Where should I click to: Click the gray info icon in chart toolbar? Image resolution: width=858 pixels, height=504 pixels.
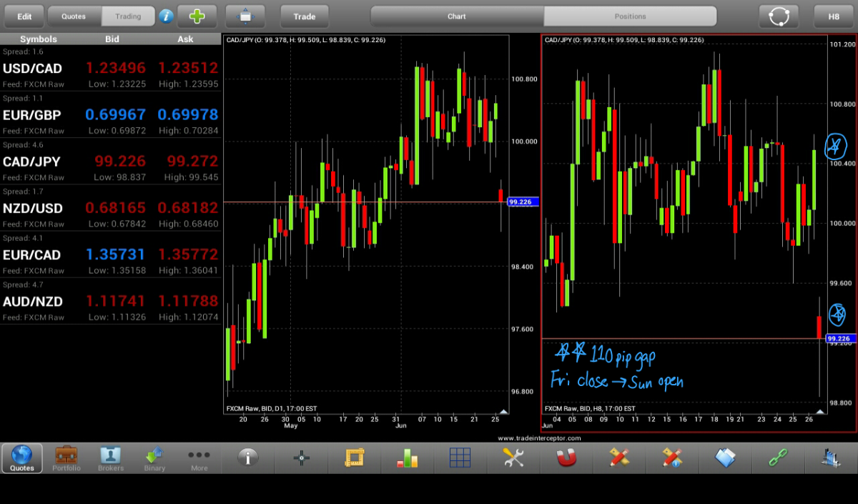click(248, 458)
